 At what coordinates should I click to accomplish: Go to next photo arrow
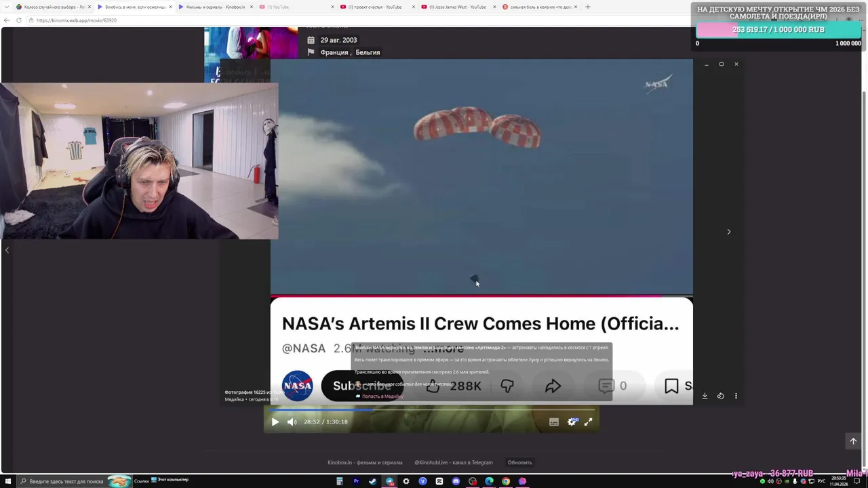[729, 232]
